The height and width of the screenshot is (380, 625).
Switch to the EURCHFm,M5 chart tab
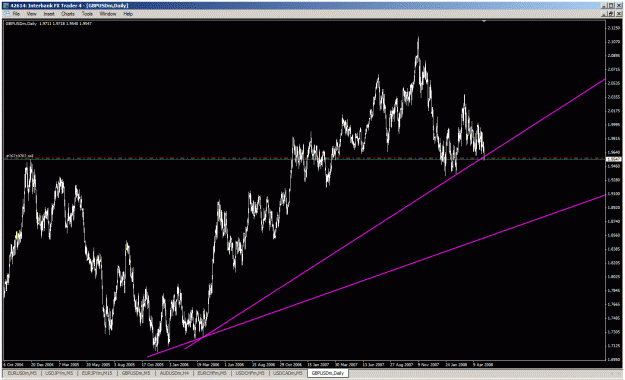pos(212,373)
